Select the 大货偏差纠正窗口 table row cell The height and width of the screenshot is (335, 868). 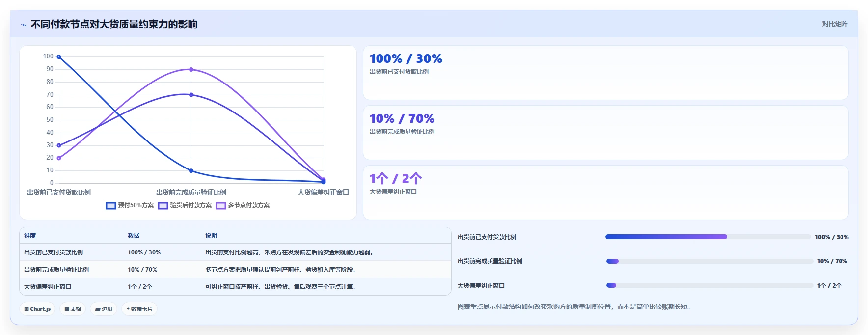[x=48, y=287]
